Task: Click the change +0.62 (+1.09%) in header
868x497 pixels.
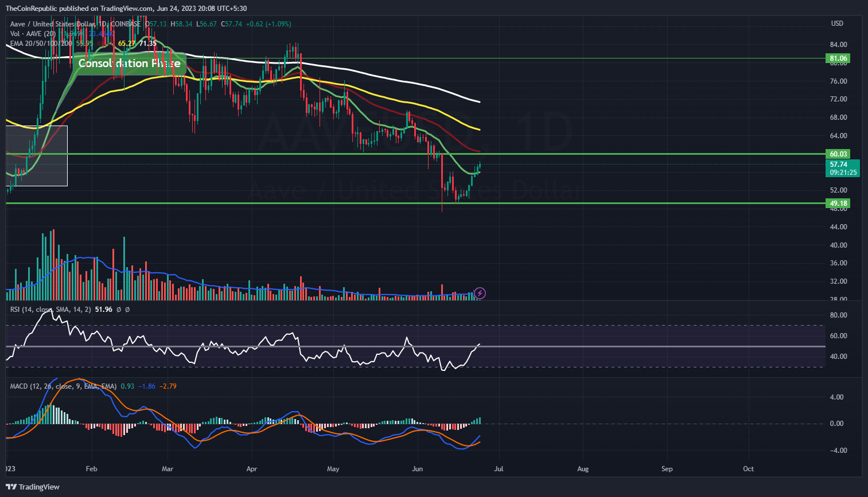Action: point(268,24)
